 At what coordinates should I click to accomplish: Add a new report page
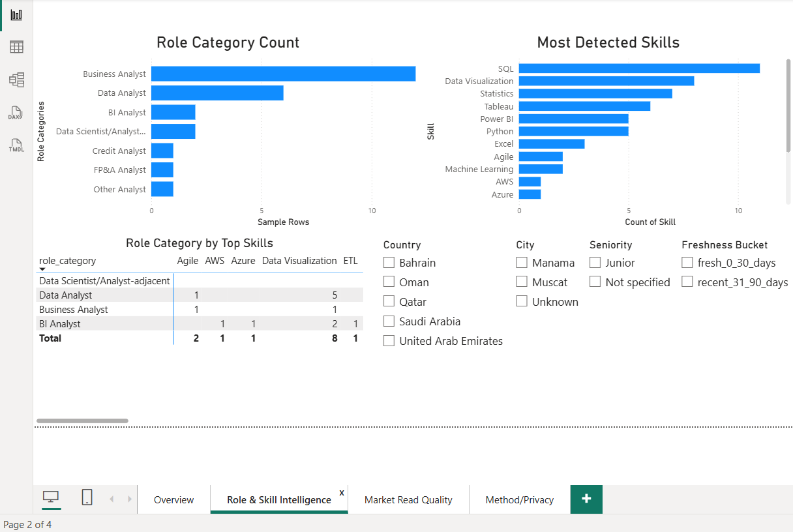586,499
